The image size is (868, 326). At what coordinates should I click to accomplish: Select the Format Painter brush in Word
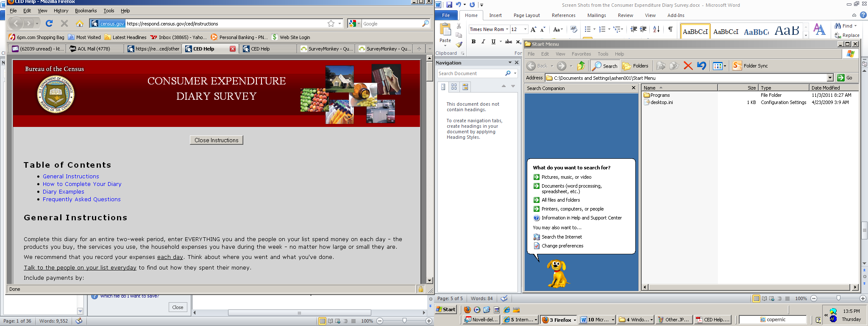coord(459,45)
